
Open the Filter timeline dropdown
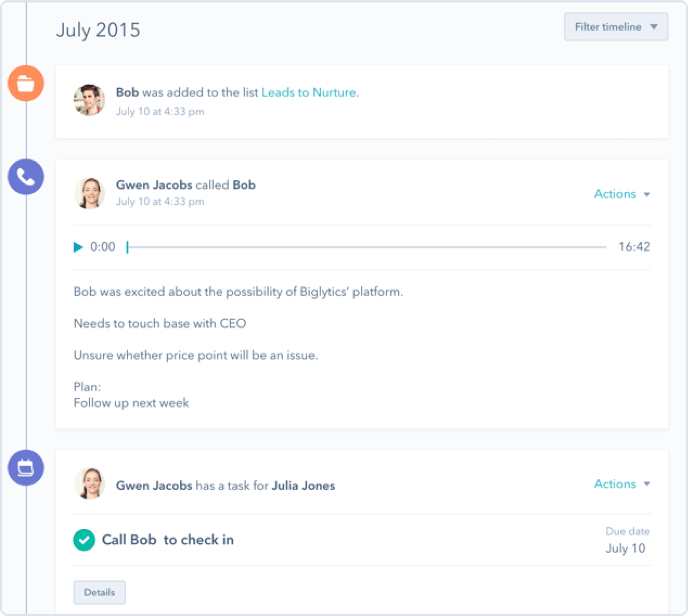point(616,27)
